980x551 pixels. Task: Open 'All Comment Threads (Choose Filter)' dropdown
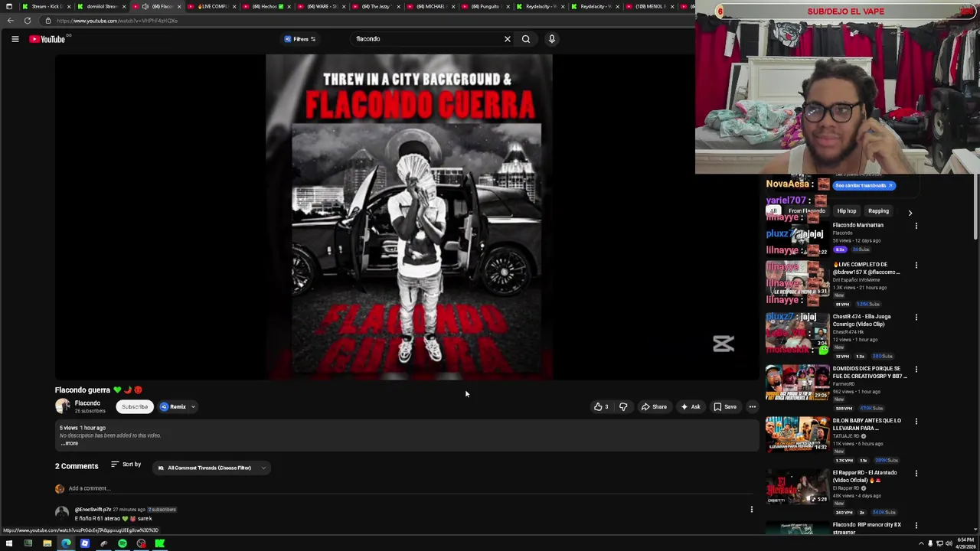[212, 468]
